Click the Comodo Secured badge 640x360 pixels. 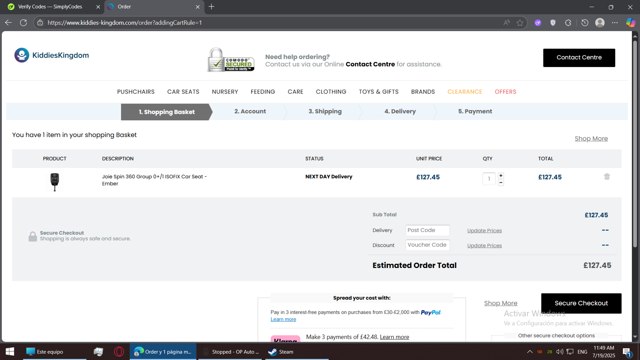tap(231, 60)
